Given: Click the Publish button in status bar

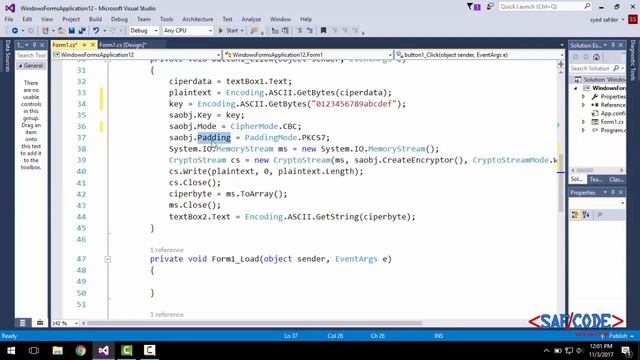Looking at the screenshot, I should 618,336.
